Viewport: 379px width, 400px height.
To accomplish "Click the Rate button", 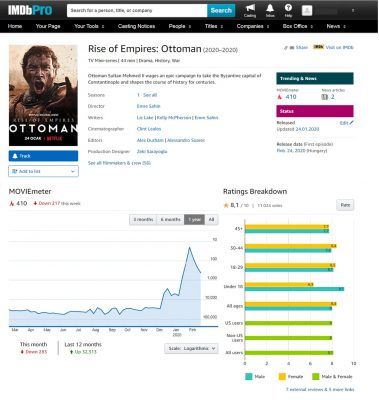I will pos(345,205).
